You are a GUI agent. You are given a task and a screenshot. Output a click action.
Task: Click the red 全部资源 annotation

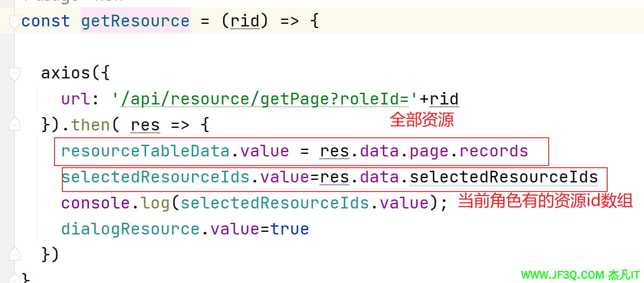tap(421, 120)
